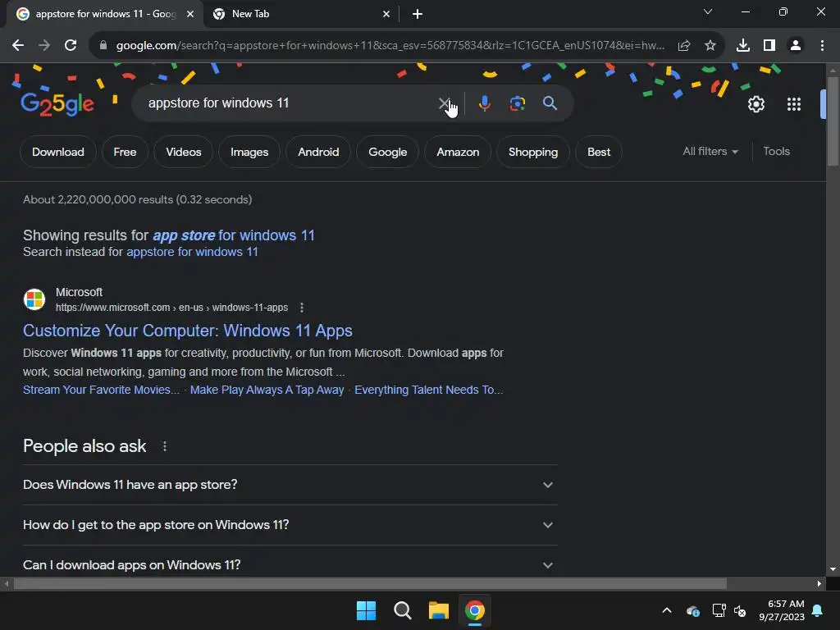Apply the Android filter chip

(x=318, y=152)
